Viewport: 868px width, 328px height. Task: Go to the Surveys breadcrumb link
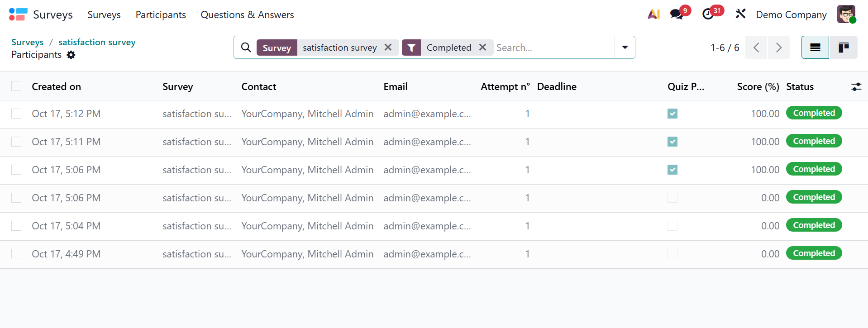click(27, 42)
